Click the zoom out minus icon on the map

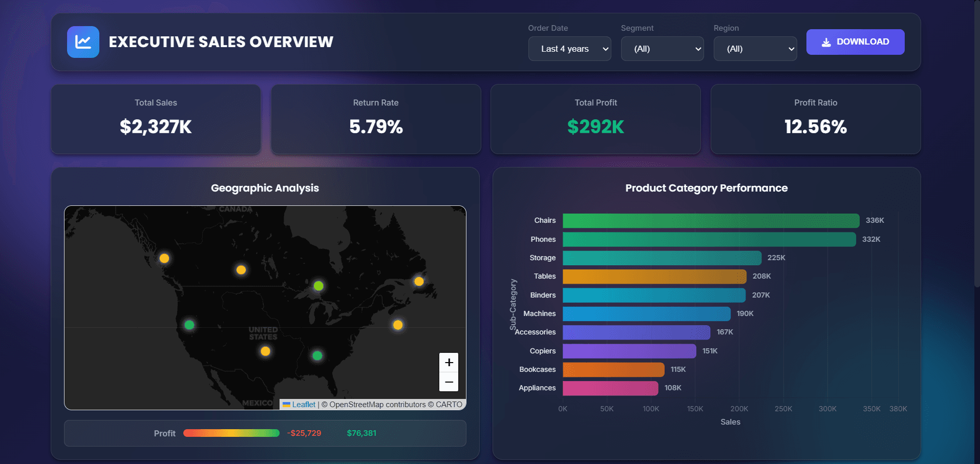click(449, 382)
